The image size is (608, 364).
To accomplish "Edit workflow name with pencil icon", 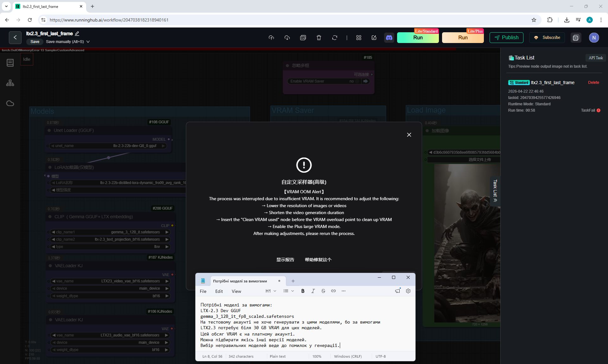I will click(77, 34).
